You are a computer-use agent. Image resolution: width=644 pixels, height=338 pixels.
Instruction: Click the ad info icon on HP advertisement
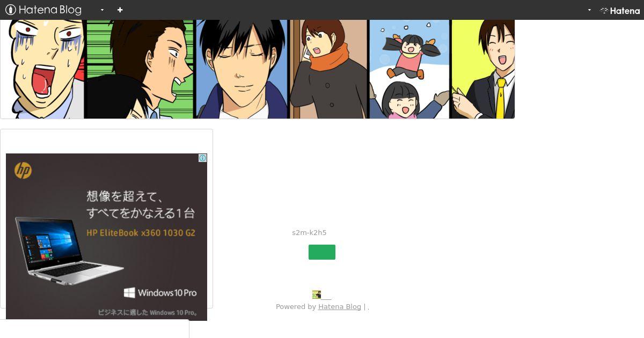tap(202, 158)
